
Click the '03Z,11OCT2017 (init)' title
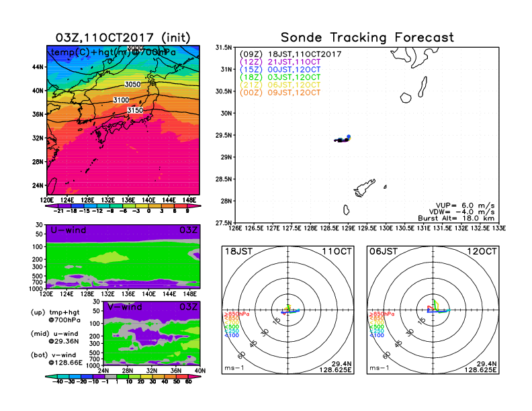click(123, 38)
